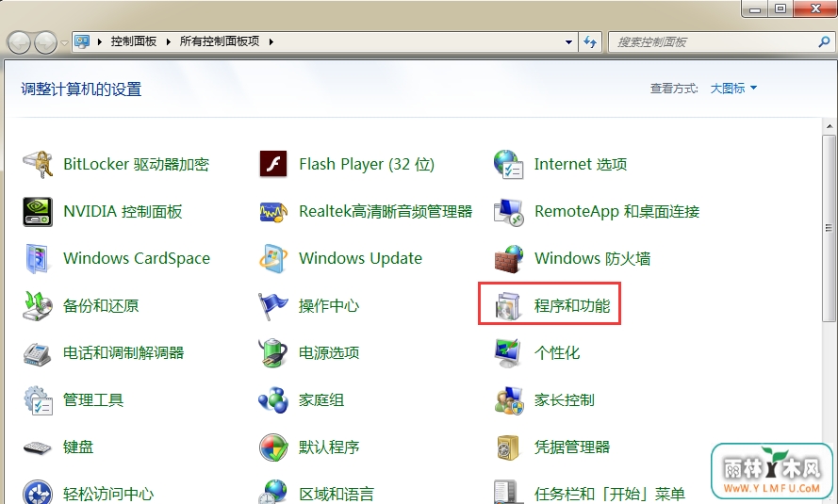Open the 家庭组 link text

click(321, 399)
